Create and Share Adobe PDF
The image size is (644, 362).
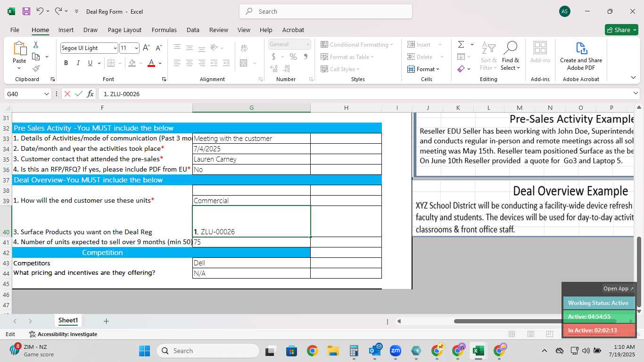pyautogui.click(x=581, y=56)
